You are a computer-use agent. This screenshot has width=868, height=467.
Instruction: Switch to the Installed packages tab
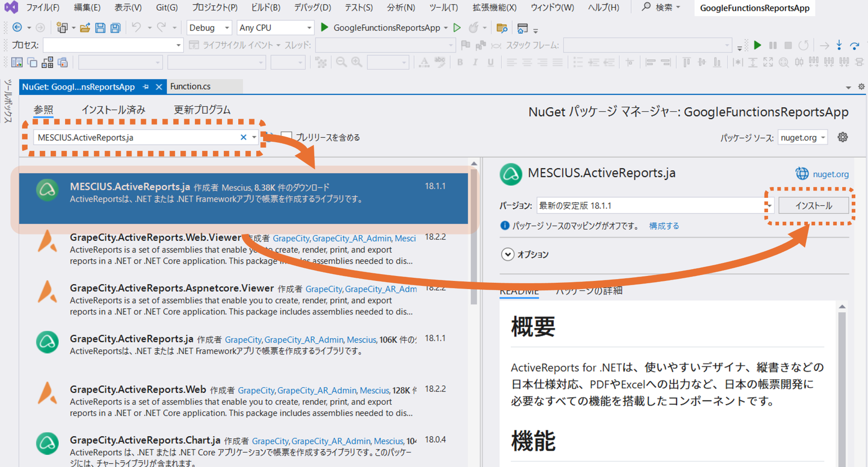coord(113,110)
